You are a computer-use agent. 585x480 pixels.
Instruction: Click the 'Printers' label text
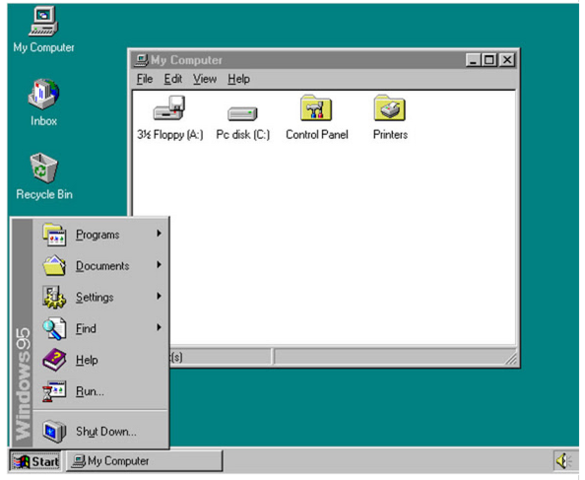coord(390,135)
